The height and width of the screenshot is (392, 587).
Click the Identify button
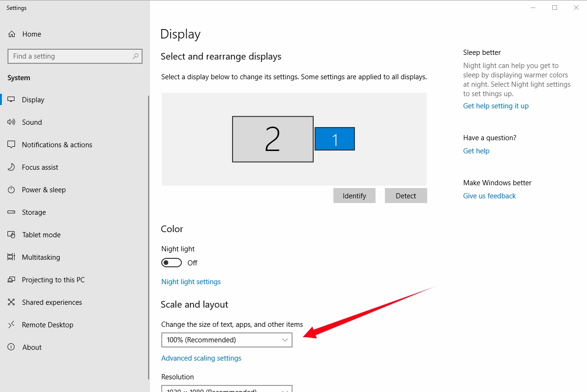click(x=354, y=196)
